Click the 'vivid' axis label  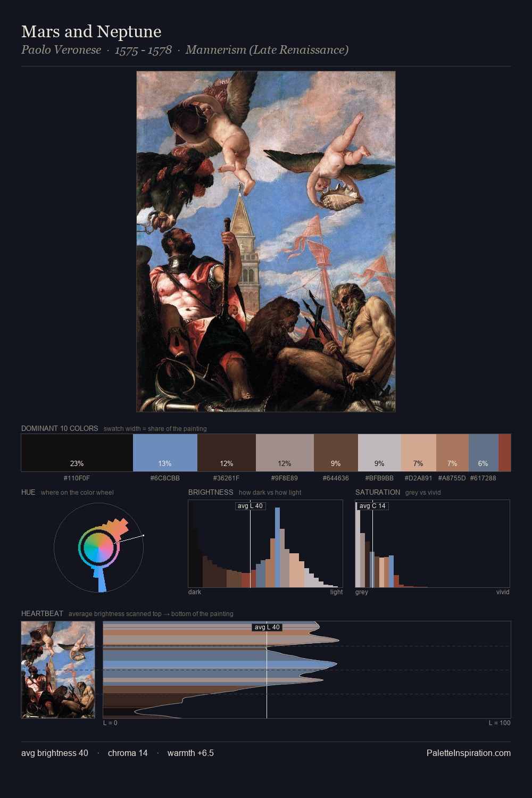[503, 592]
